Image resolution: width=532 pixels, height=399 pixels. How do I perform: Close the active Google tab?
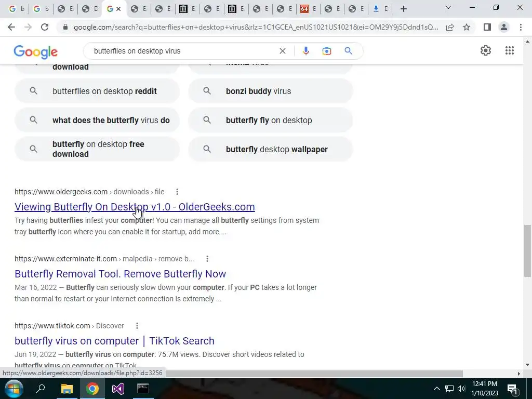click(x=118, y=9)
